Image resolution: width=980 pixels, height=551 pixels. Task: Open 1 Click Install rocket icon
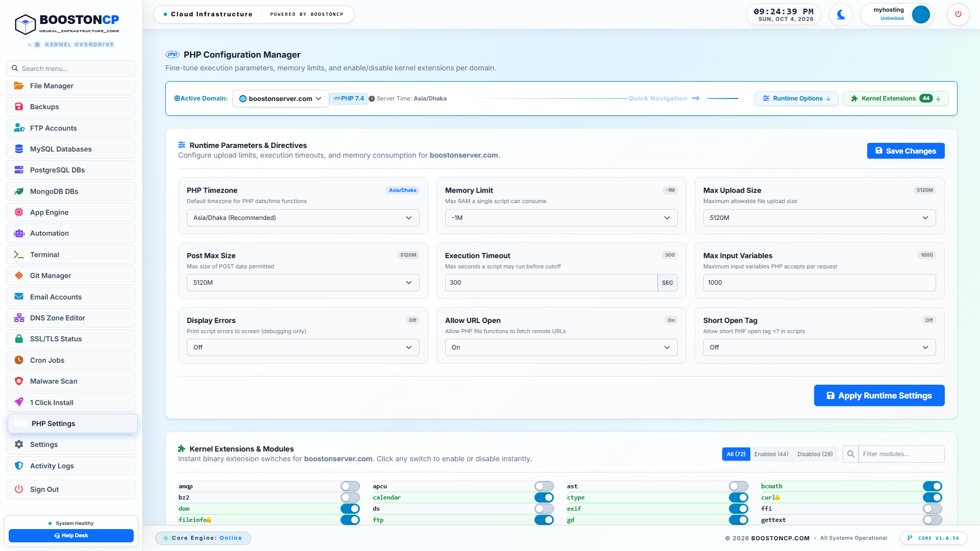(19, 403)
